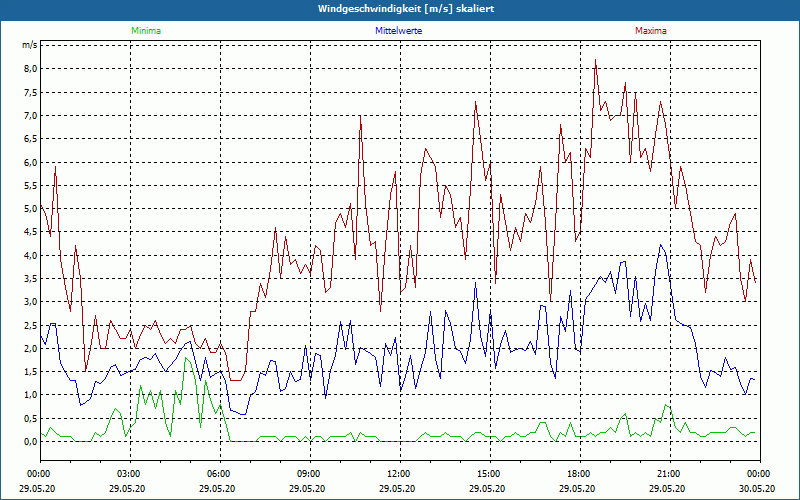Click the 8.0 value on the y-axis
Viewport: 800px width, 500px height.
pos(30,69)
